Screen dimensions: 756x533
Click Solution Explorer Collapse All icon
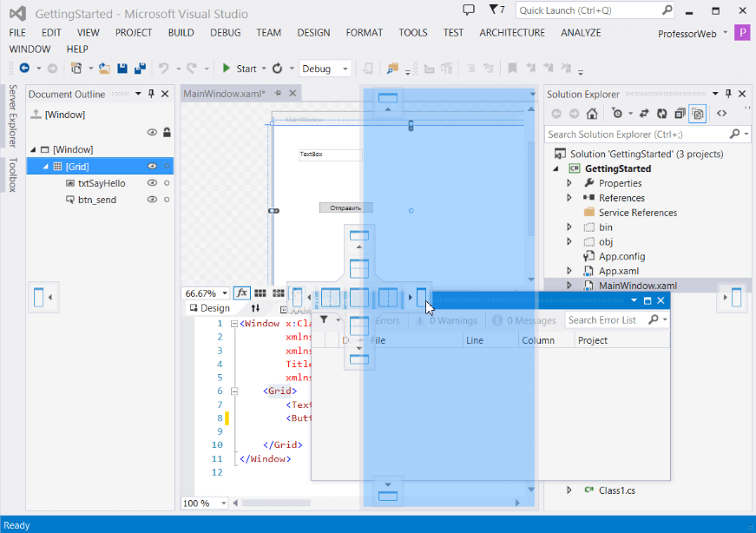680,114
